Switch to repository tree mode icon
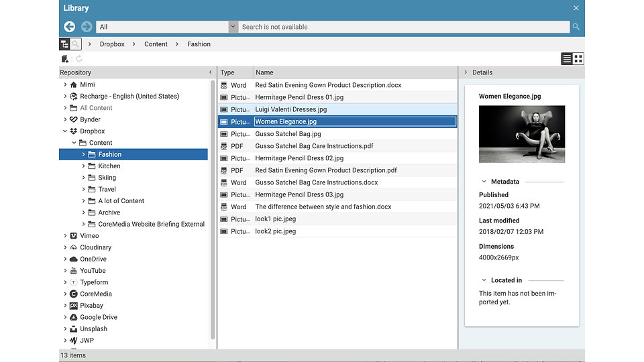Viewport: 644px width, 362px height. coord(65,44)
